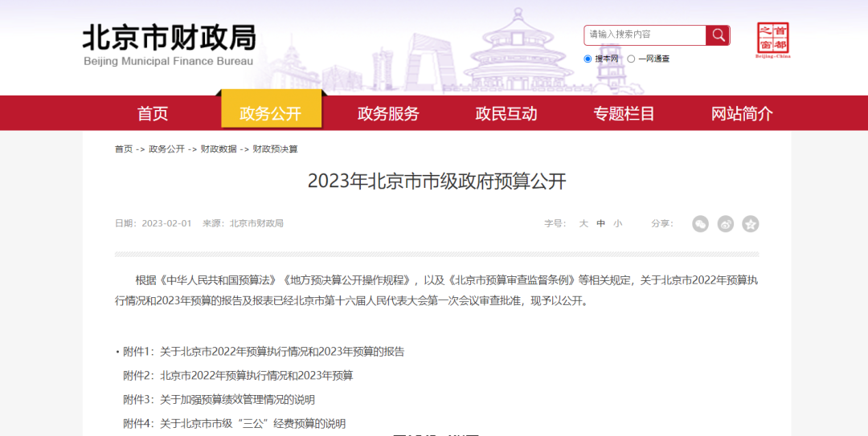The height and width of the screenshot is (436, 868).
Task: Click the search magnifier button
Action: (x=718, y=35)
